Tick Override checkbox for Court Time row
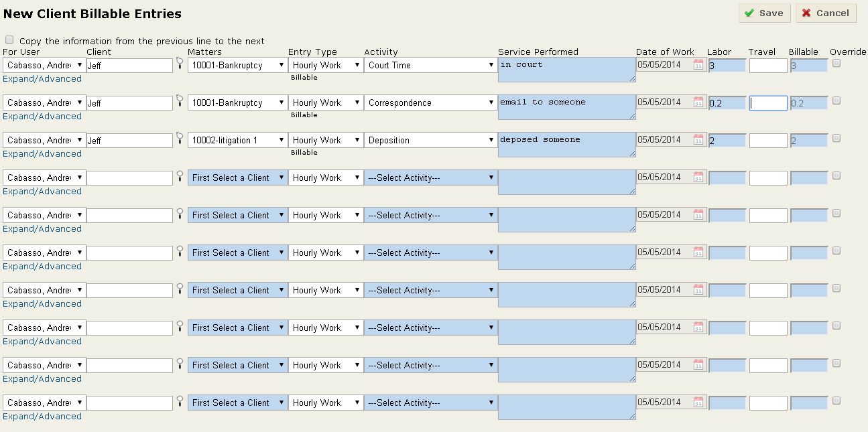The width and height of the screenshot is (868, 432). 836,64
